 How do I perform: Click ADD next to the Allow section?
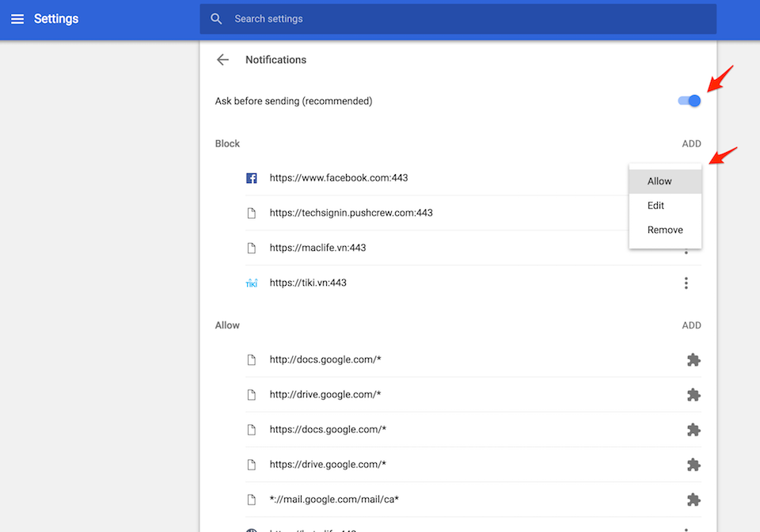tap(691, 325)
